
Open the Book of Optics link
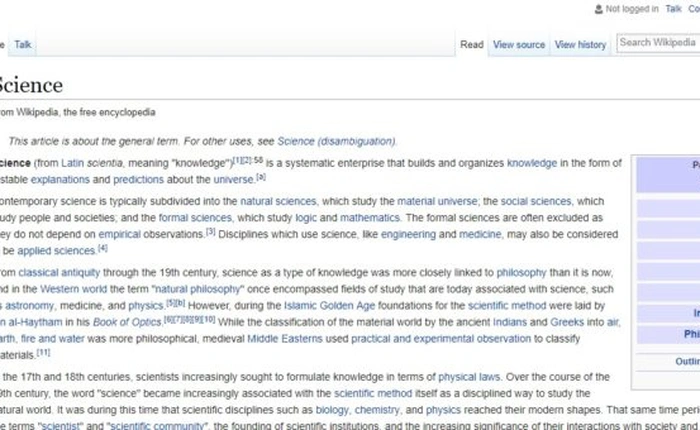tap(126, 323)
